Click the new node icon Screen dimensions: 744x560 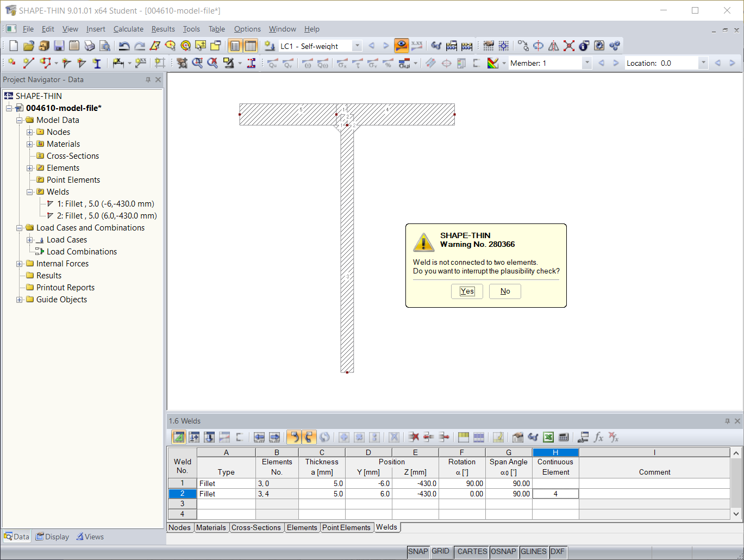[x=12, y=63]
